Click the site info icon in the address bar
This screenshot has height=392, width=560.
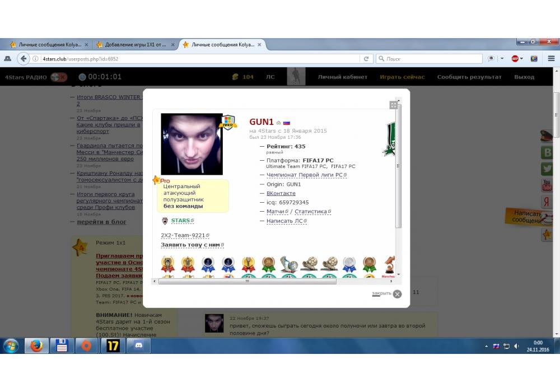click(35, 59)
